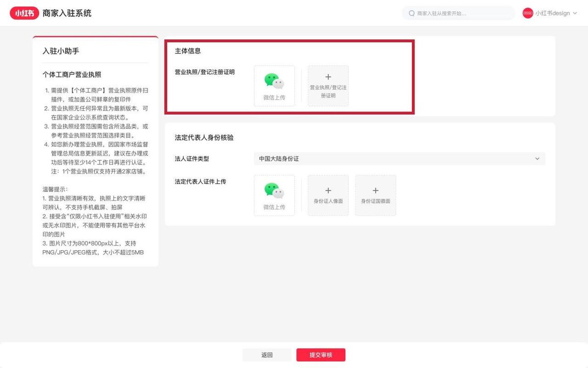Click the plus icon for 身份证国徽面
Viewport: 588px width, 368px height.
tap(376, 190)
